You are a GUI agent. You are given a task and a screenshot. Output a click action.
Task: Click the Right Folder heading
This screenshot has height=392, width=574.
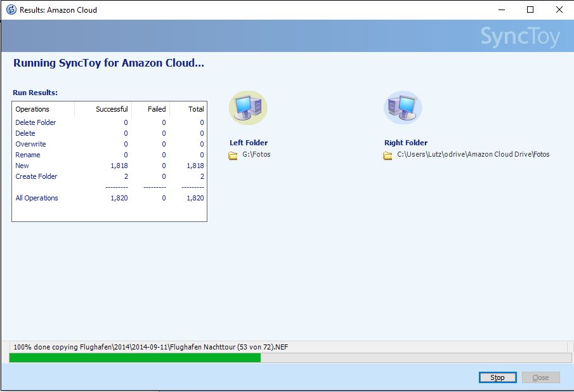tap(406, 143)
